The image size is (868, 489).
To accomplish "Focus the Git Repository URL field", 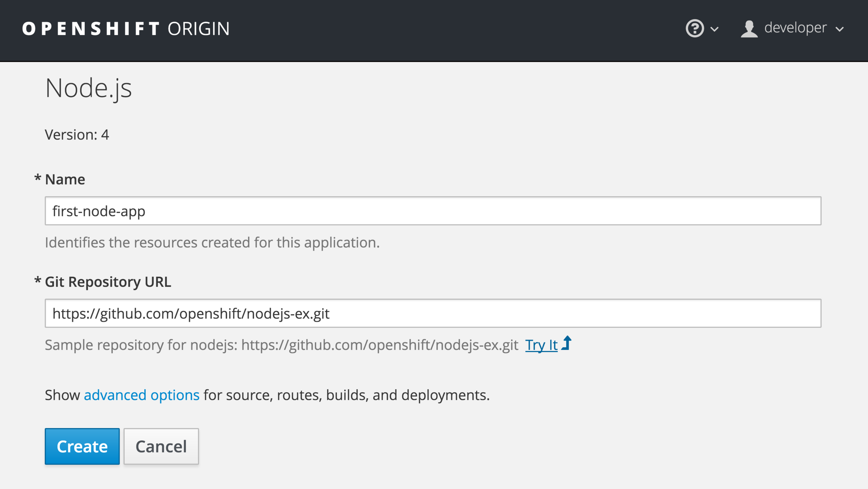I will [433, 313].
